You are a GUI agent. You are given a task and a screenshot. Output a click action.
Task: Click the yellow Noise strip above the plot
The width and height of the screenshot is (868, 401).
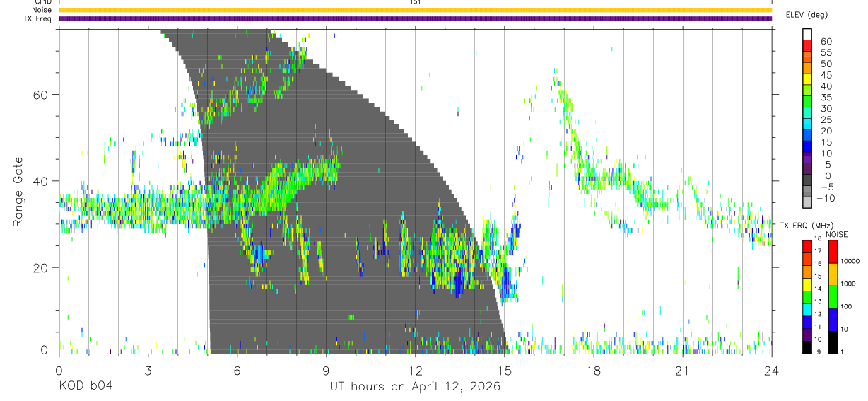tap(415, 10)
